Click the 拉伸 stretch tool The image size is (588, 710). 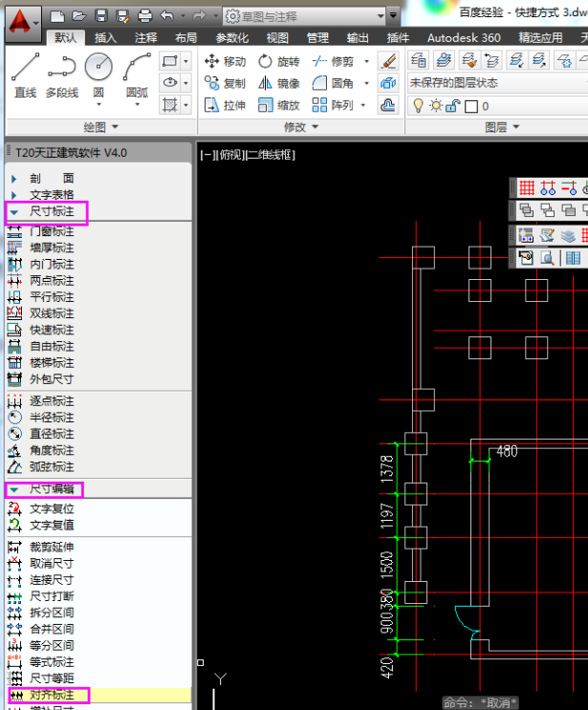click(225, 105)
